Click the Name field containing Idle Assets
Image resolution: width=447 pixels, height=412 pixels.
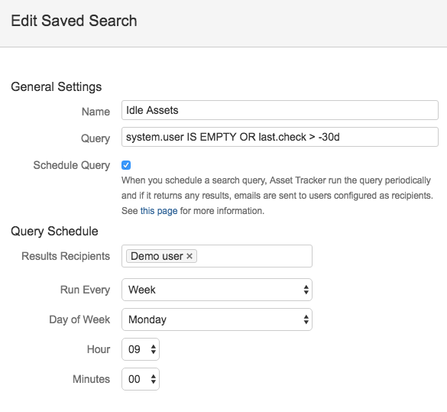280,110
